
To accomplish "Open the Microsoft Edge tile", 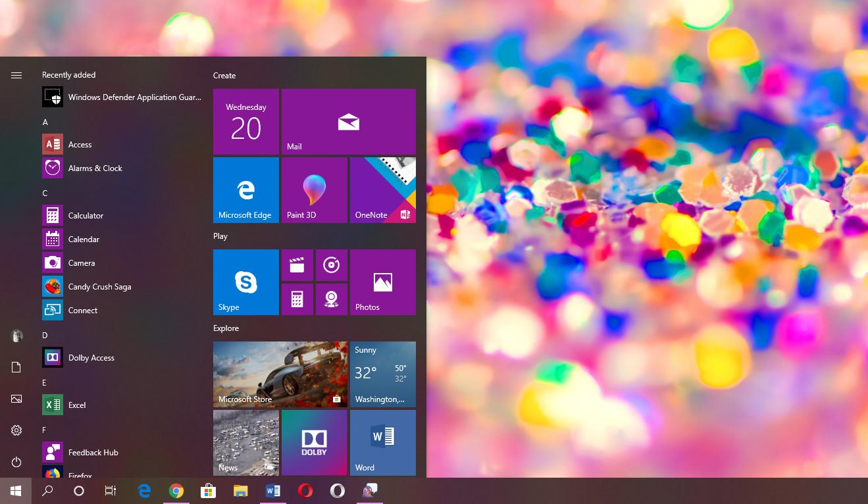I will tap(246, 190).
